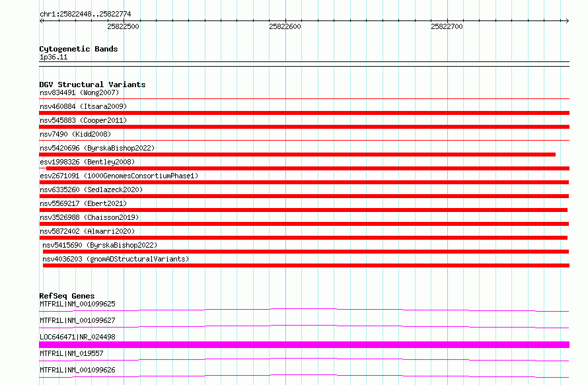Click the red bar under nsv545883
Screen dimensions: 588x385
point(304,127)
